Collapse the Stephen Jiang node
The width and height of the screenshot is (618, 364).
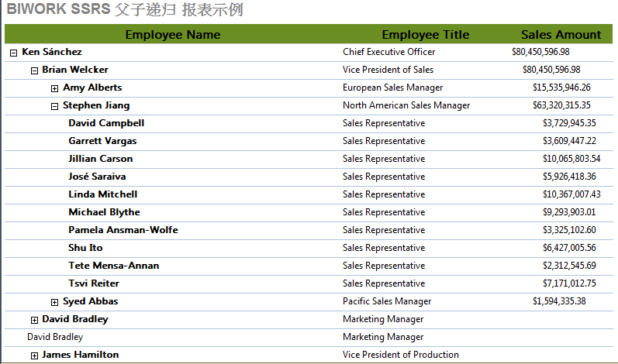(54, 106)
